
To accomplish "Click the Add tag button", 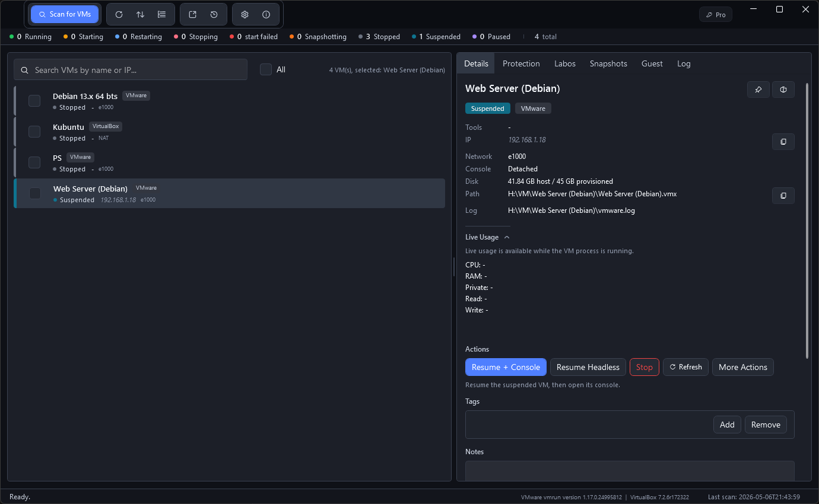I will pos(727,425).
